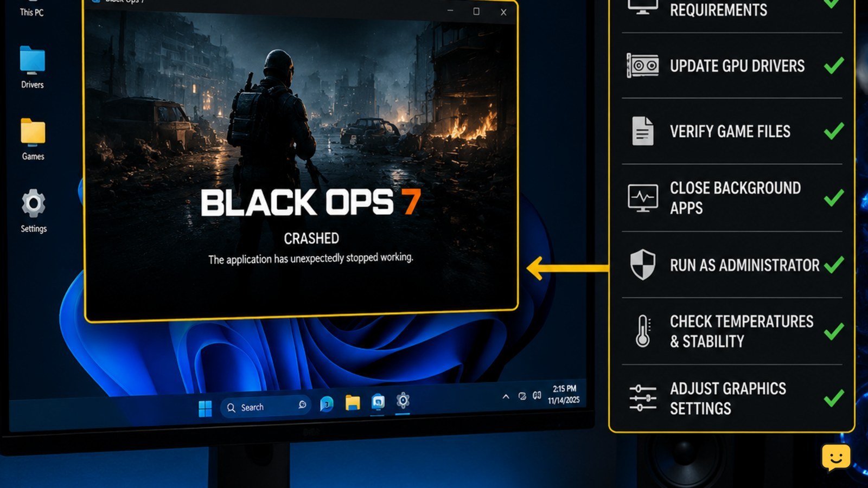Click the shield icon for Run as Administrator

[643, 265]
